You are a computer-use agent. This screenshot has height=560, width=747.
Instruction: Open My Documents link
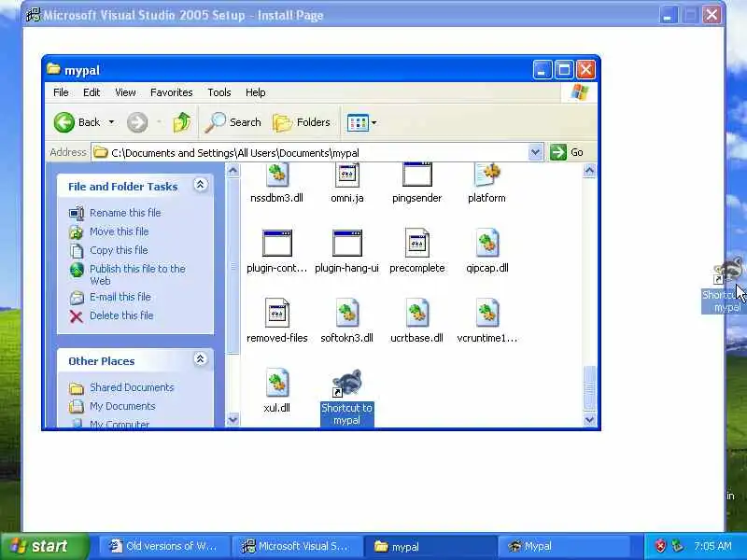(x=122, y=406)
